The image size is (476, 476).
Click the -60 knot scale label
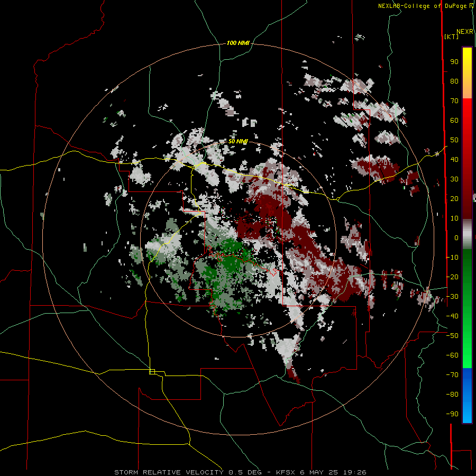(x=452, y=355)
